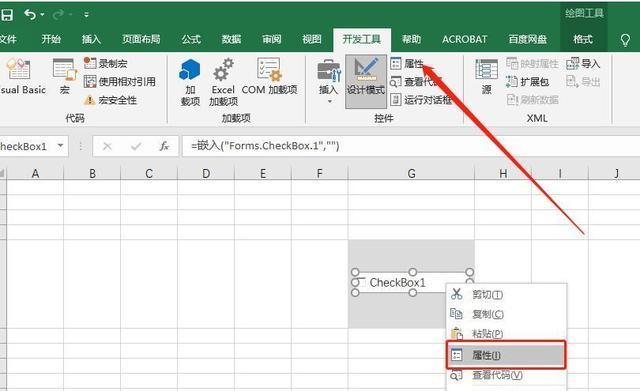Click the Save icon in quick access toolbar

(x=7, y=15)
